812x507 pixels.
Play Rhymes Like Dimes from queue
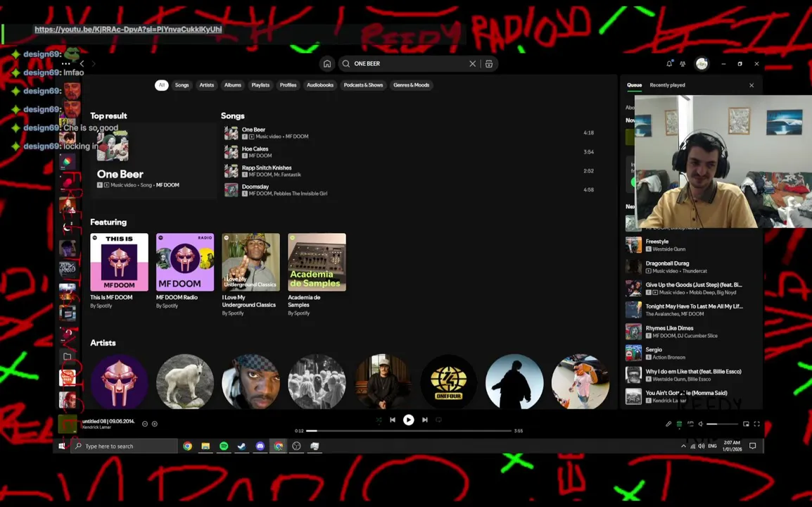point(692,332)
